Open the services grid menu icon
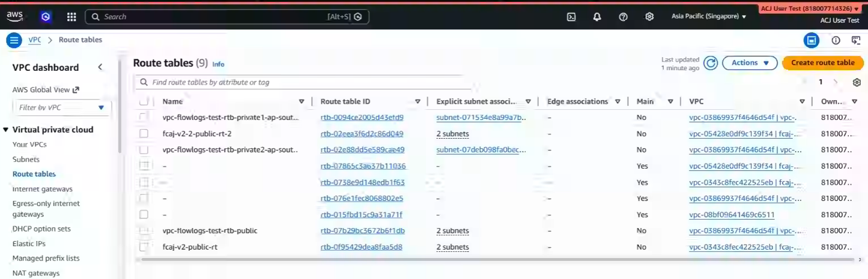 [71, 17]
